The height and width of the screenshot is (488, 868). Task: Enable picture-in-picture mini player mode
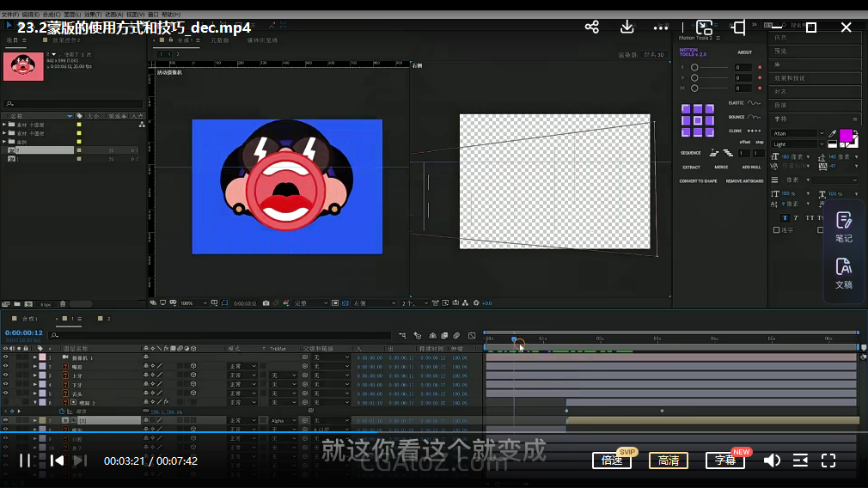tap(705, 27)
